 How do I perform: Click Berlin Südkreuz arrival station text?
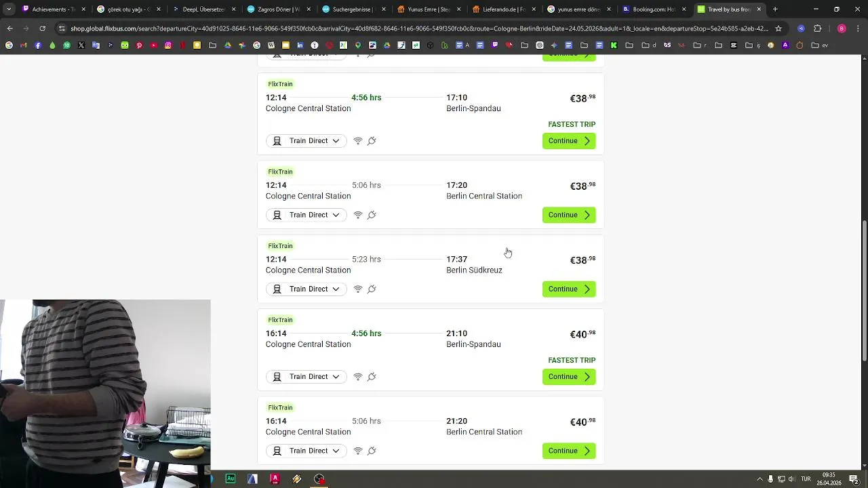pos(474,270)
